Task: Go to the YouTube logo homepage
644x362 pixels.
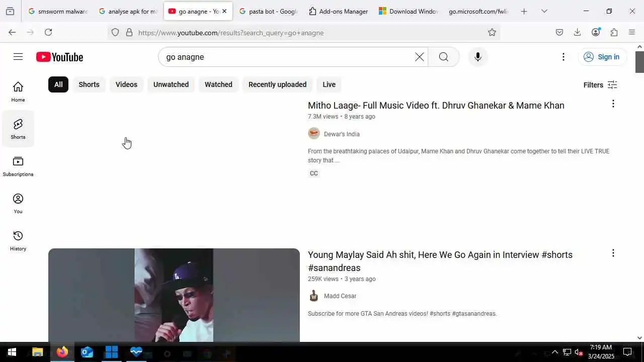Action: click(x=59, y=57)
